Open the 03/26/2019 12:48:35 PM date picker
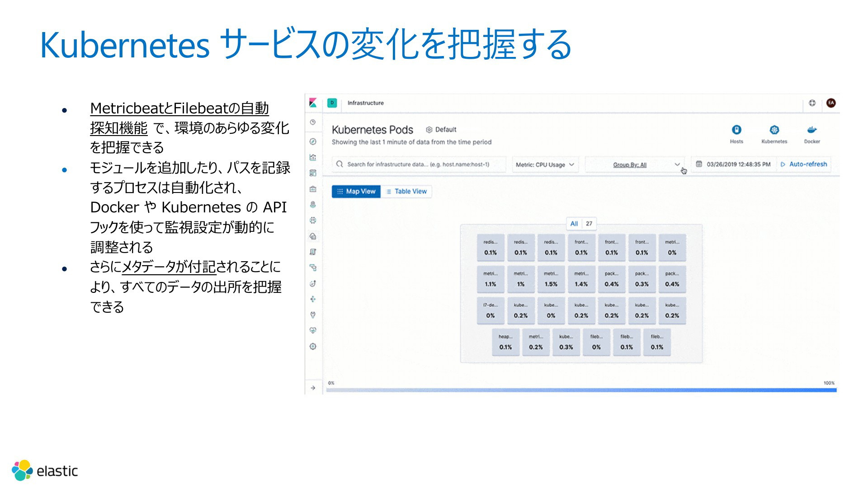 (734, 164)
